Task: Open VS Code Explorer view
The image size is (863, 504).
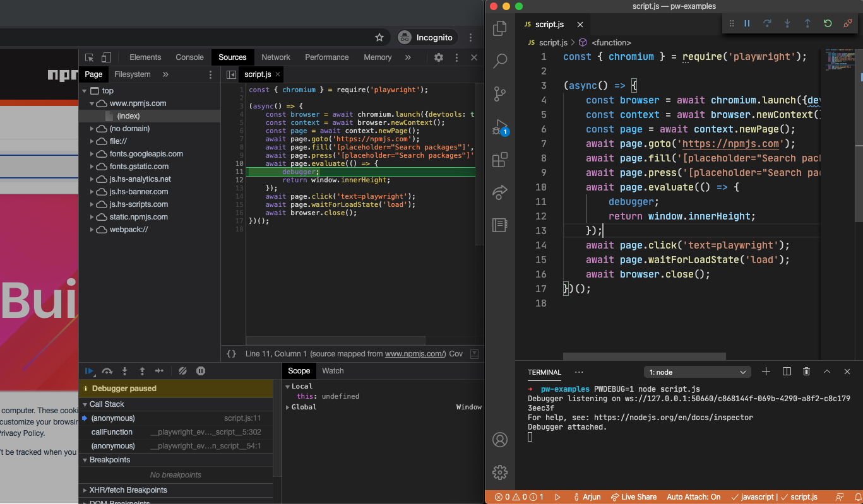Action: click(x=500, y=28)
